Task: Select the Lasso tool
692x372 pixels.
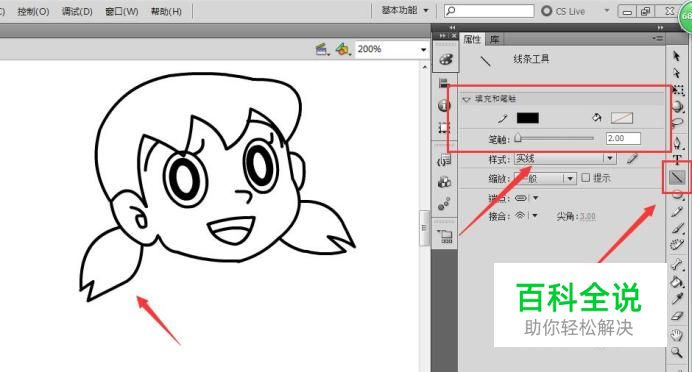Action: click(x=677, y=123)
